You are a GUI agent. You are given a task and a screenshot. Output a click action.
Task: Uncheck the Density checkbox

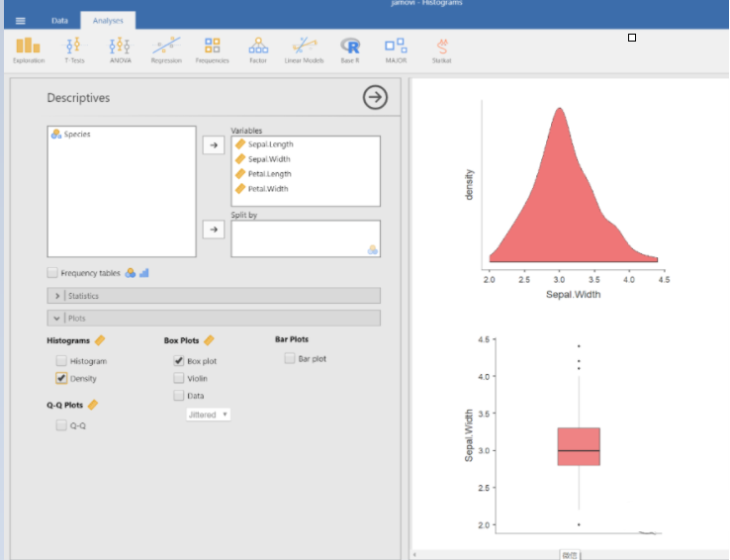(x=62, y=378)
